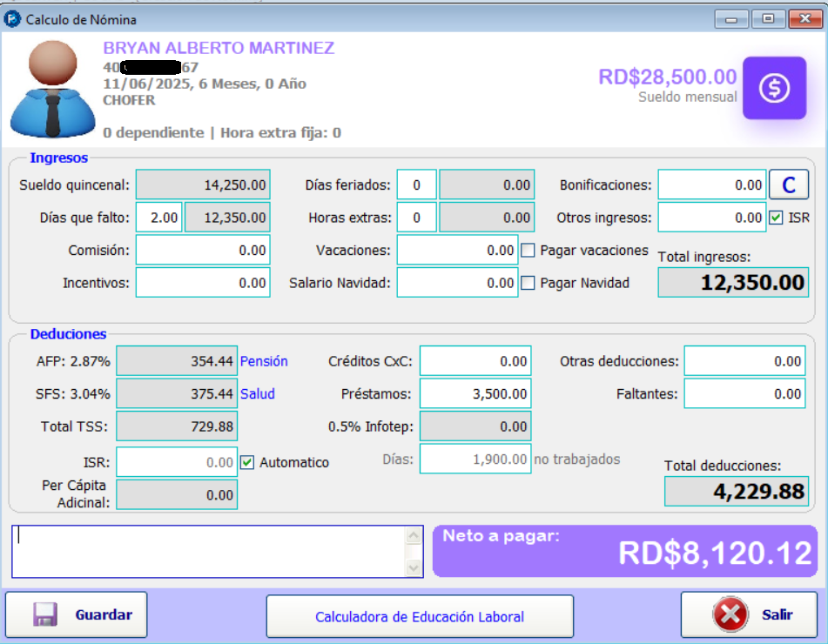Click the employee avatar picture
The image size is (828, 644).
(x=52, y=87)
